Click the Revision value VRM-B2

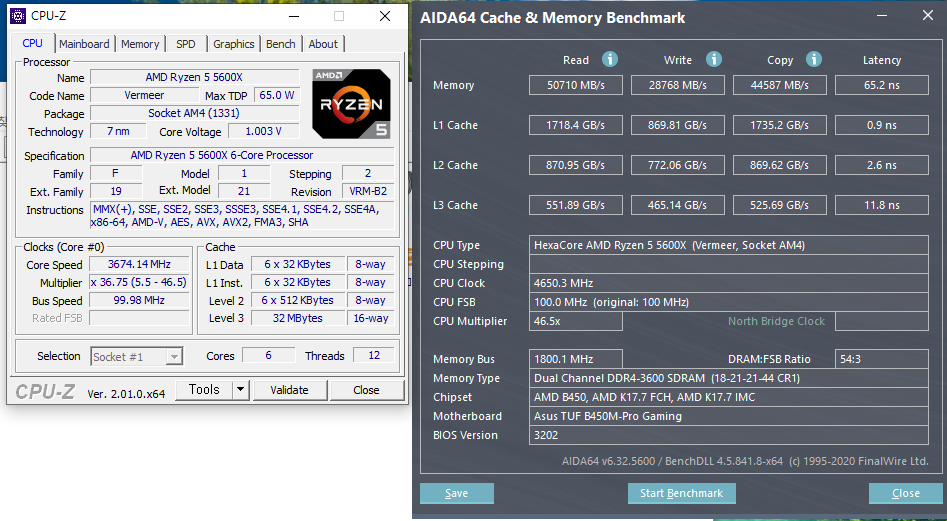[368, 191]
